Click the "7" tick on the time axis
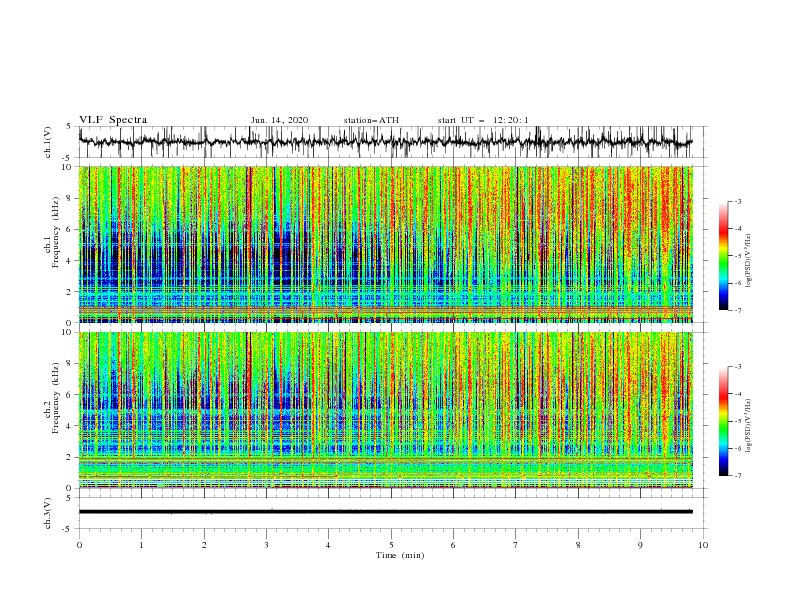 point(516,545)
